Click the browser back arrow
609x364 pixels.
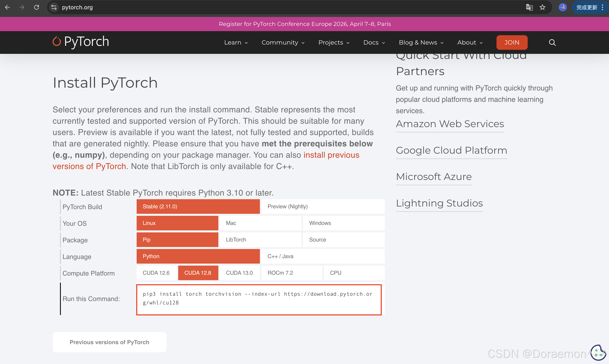tap(7, 7)
